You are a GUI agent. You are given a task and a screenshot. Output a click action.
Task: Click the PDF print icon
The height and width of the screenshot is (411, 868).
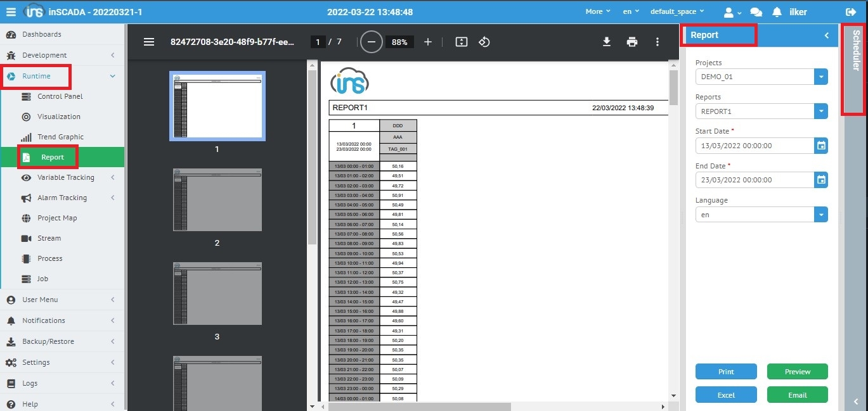pyautogui.click(x=632, y=42)
